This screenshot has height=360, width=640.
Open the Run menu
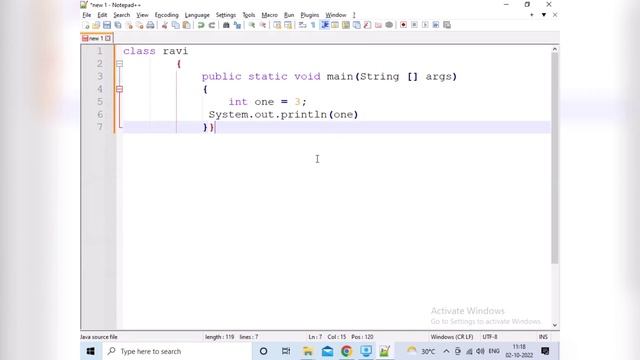[289, 15]
